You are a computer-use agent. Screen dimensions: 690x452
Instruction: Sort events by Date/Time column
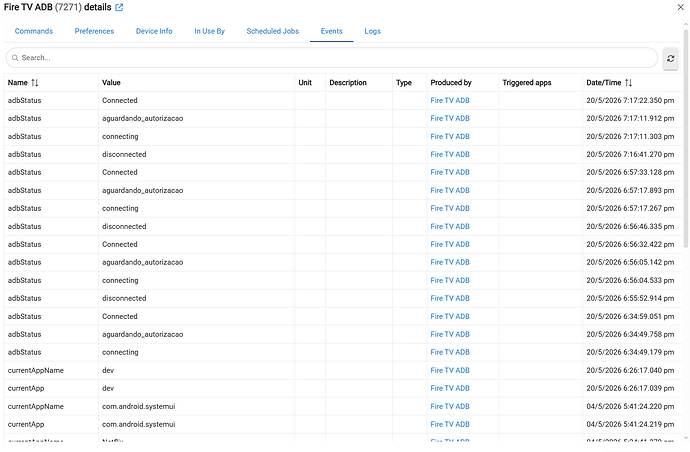pos(628,83)
